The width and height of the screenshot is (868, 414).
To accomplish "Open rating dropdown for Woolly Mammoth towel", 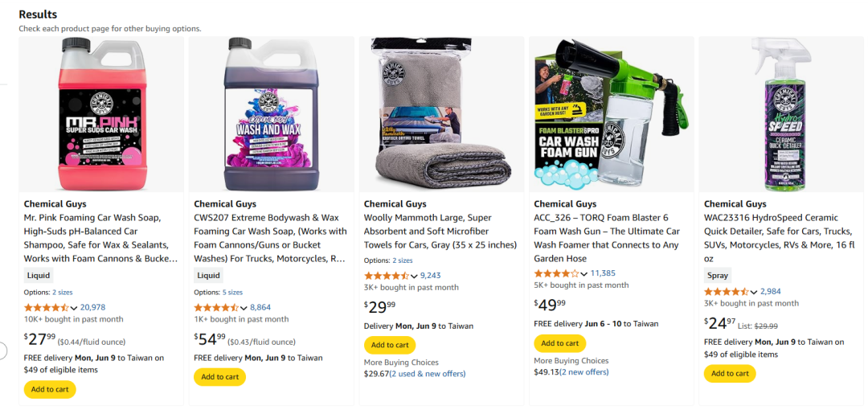I will click(x=414, y=276).
